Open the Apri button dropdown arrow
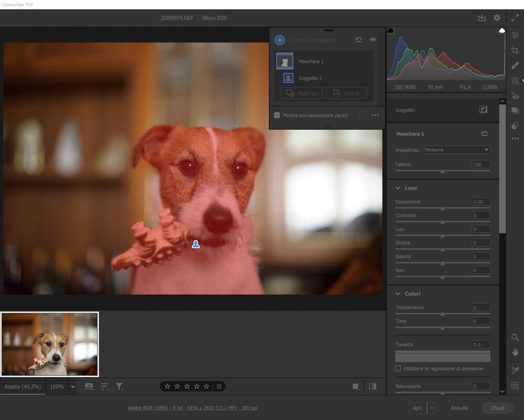Viewport: 524px width, 420px height. click(x=432, y=408)
